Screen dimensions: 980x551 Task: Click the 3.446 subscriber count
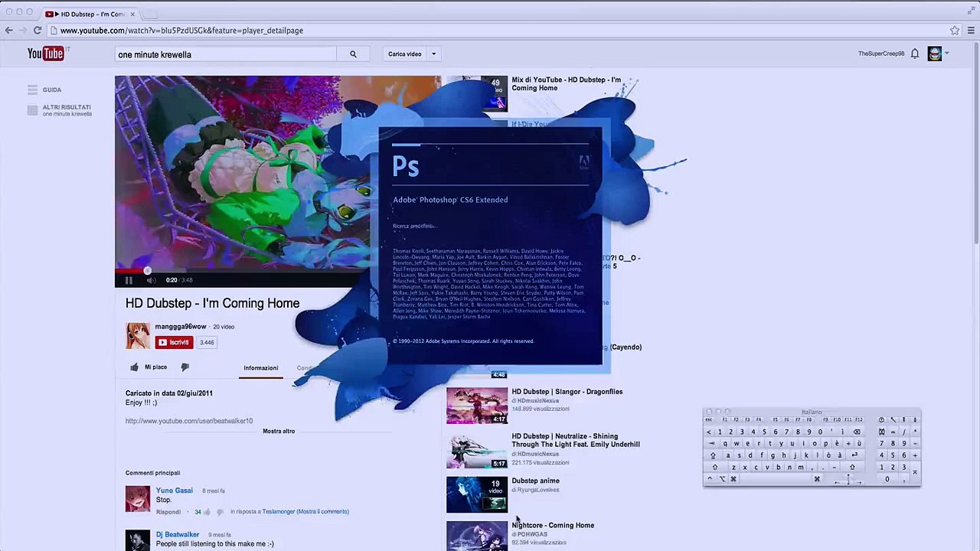207,342
